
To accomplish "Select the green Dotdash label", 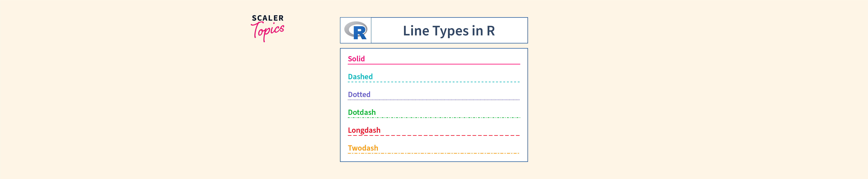I will [x=362, y=112].
